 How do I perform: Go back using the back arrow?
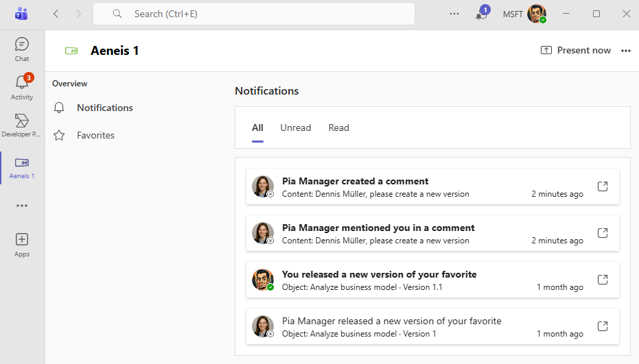56,14
